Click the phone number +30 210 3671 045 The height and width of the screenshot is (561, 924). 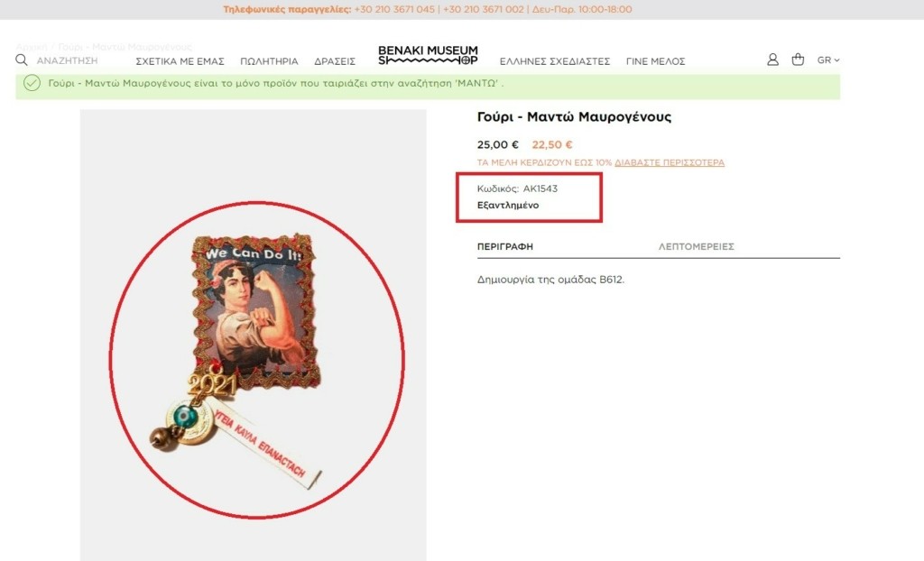pyautogui.click(x=394, y=9)
